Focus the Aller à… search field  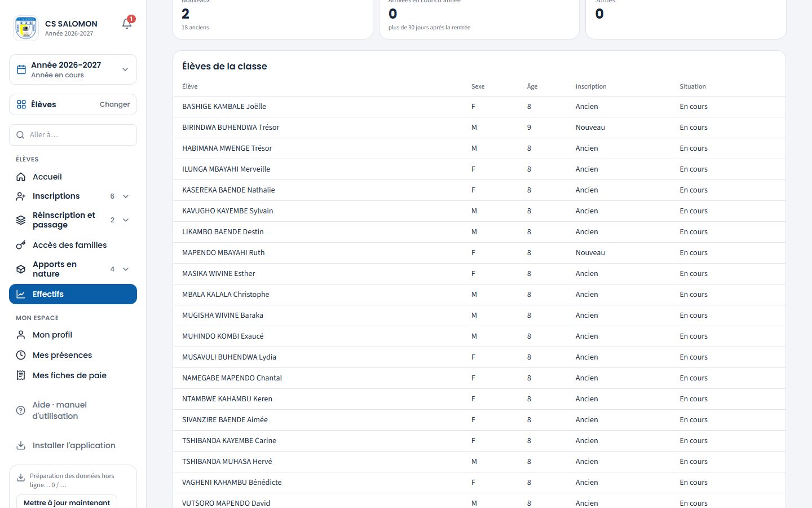click(73, 135)
